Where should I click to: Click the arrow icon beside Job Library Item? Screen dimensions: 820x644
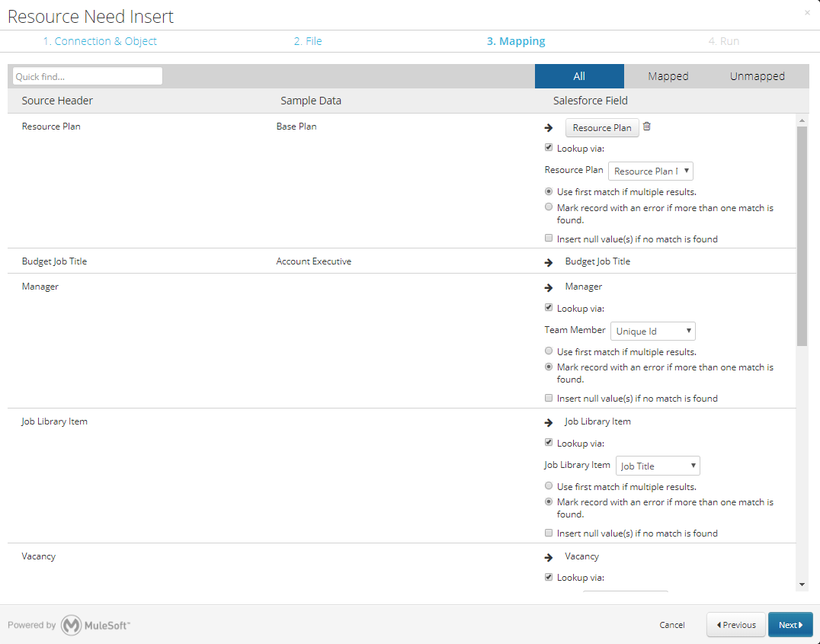pyautogui.click(x=548, y=422)
